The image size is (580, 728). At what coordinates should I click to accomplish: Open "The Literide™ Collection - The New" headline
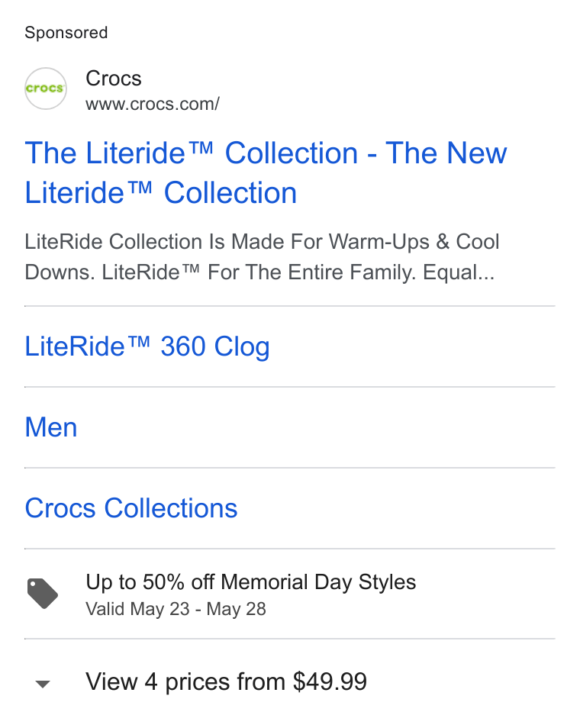coord(266,153)
